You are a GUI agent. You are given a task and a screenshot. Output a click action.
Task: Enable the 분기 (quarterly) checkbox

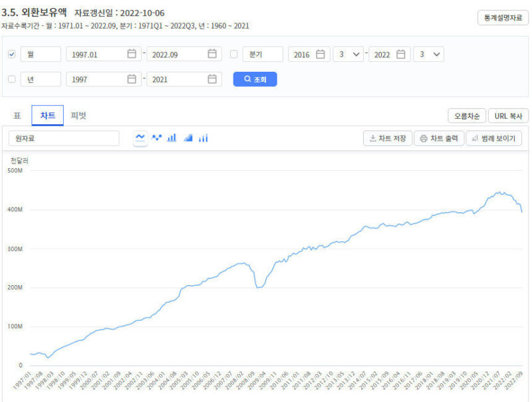233,54
